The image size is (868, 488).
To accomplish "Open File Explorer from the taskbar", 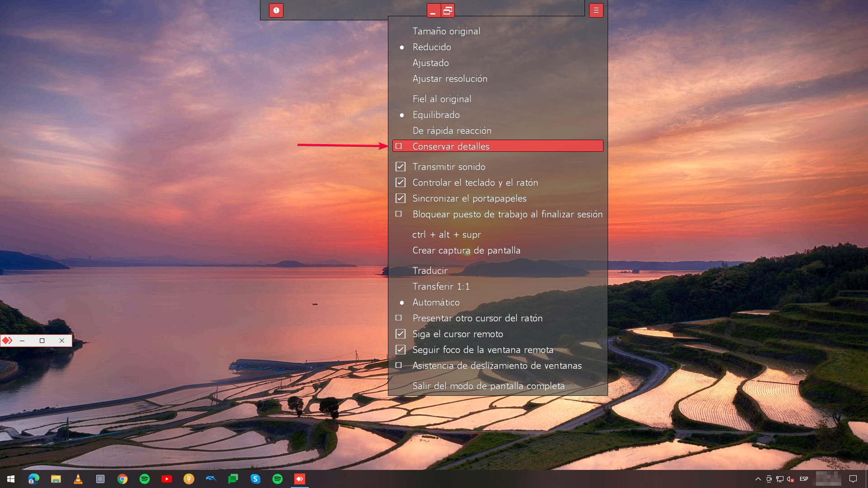I will (56, 479).
